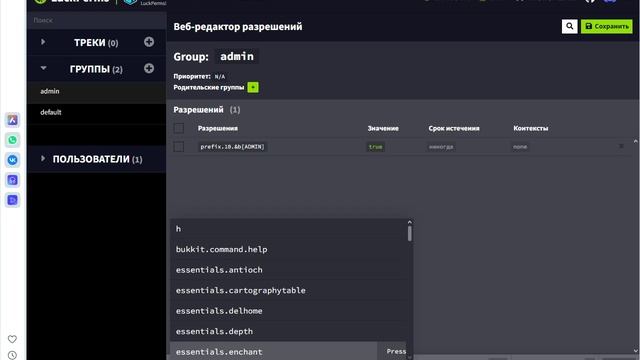Edit the none contexts cell
640x360 pixels.
point(520,147)
